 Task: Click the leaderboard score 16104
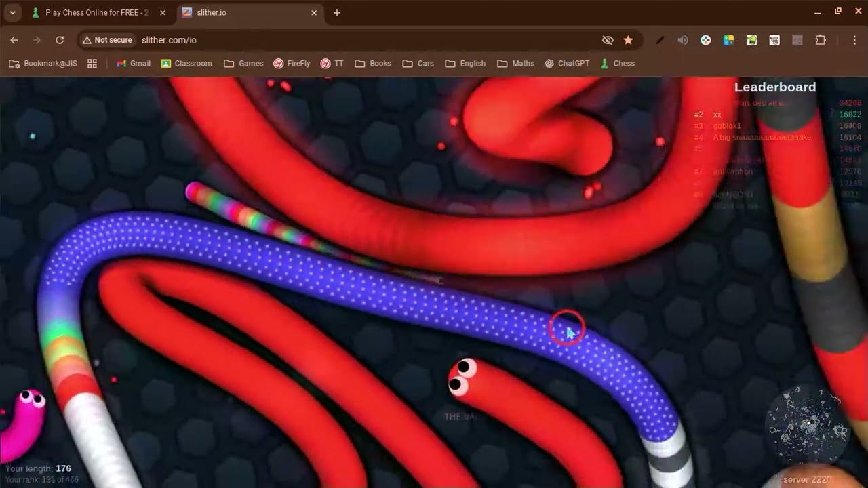(x=850, y=138)
